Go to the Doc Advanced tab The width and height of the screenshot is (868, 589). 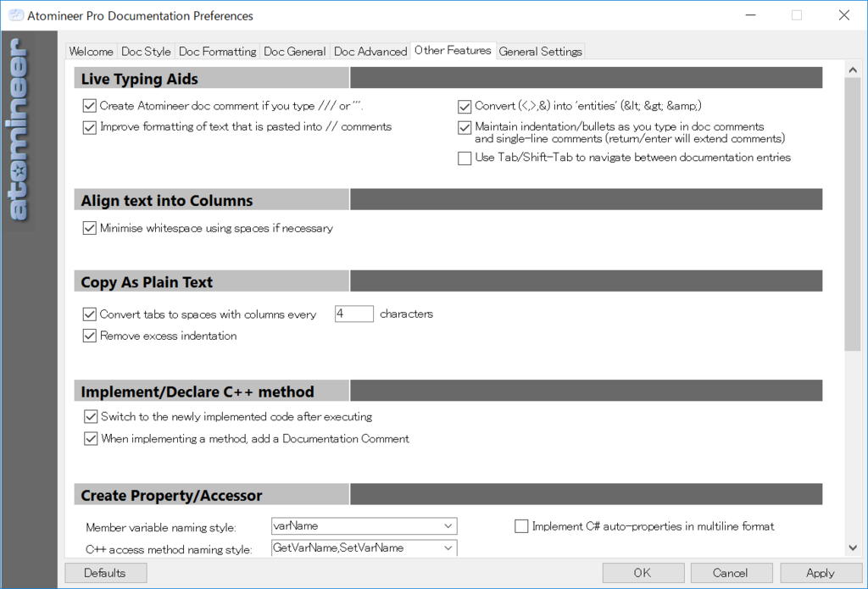[370, 52]
